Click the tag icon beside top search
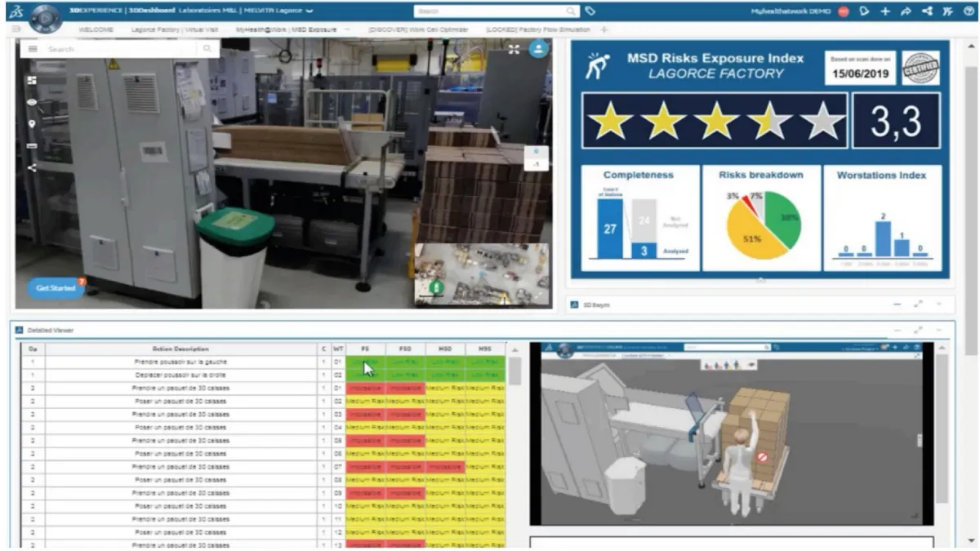This screenshot has width=980, height=551. click(590, 11)
